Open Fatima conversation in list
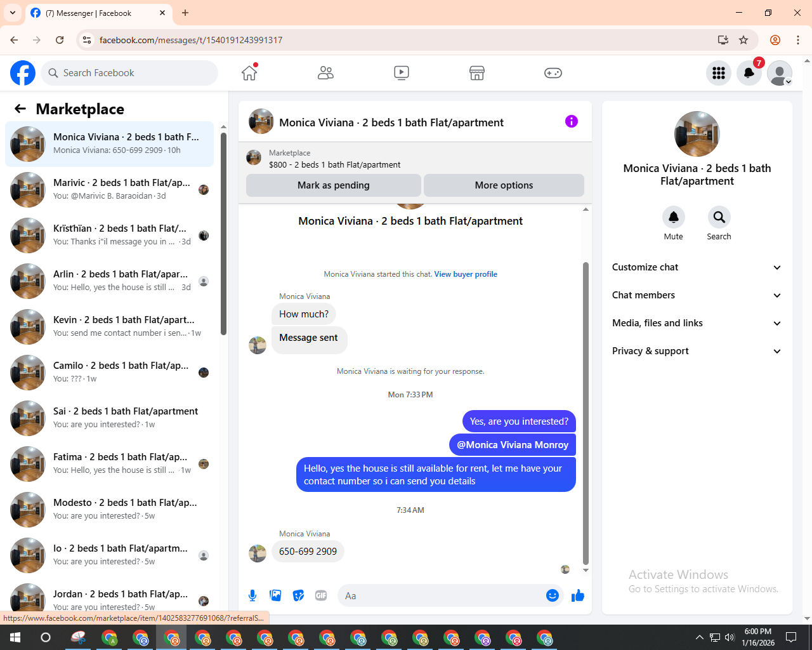812x650 pixels. [x=110, y=464]
